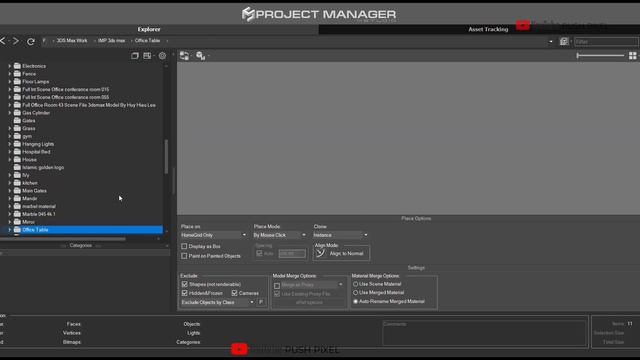640x360 pixels.
Task: Click the Islamic golden logo folder icon
Action: tap(17, 167)
